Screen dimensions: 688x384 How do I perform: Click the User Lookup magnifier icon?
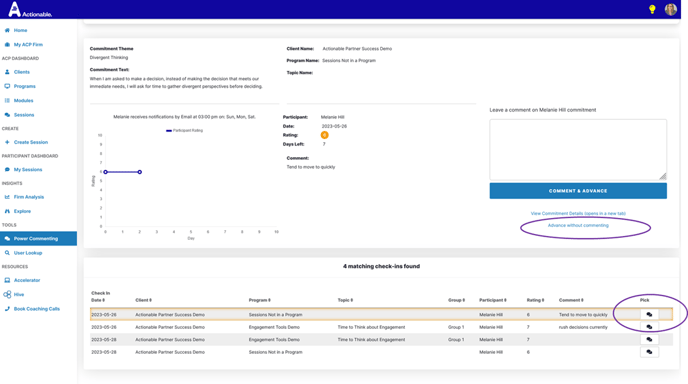[7, 253]
